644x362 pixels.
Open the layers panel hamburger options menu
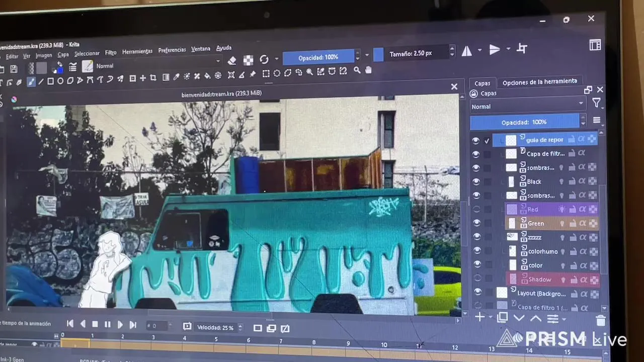[x=597, y=120]
